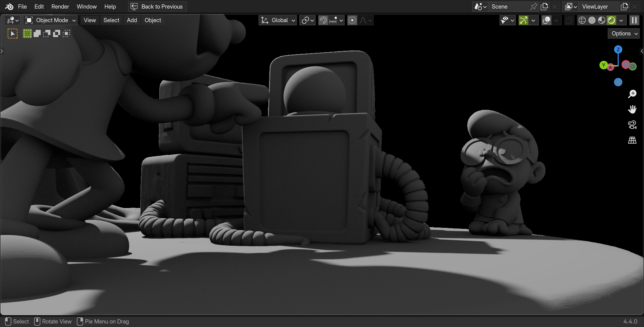Open the Object Mode dropdown

click(x=50, y=20)
